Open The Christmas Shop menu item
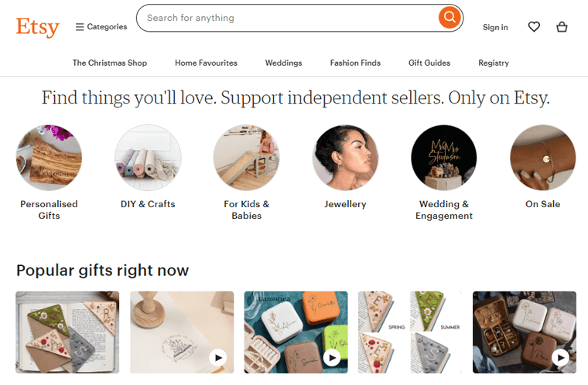This screenshot has height=385, width=588. [110, 63]
